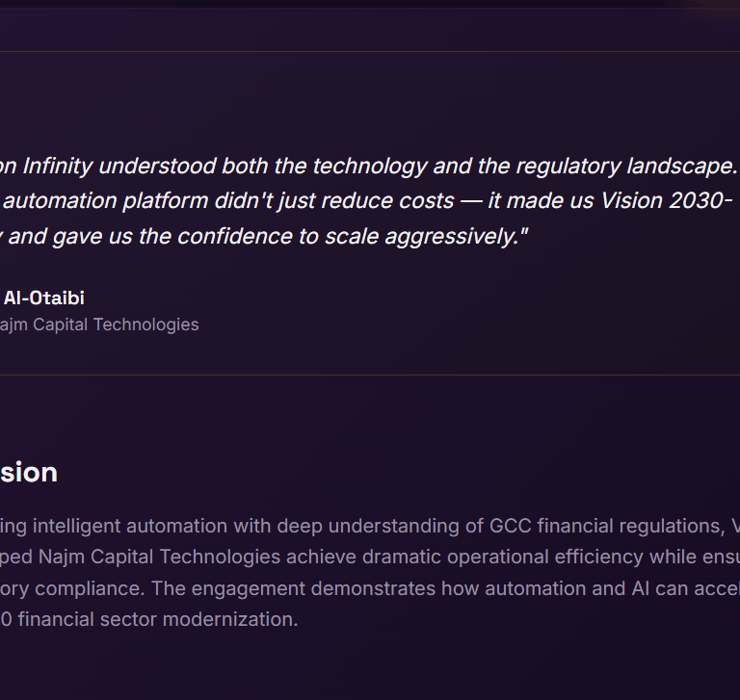This screenshot has width=740, height=700.
Task: Click 'reduce costs' in the testimonial quote
Action: click(x=395, y=200)
